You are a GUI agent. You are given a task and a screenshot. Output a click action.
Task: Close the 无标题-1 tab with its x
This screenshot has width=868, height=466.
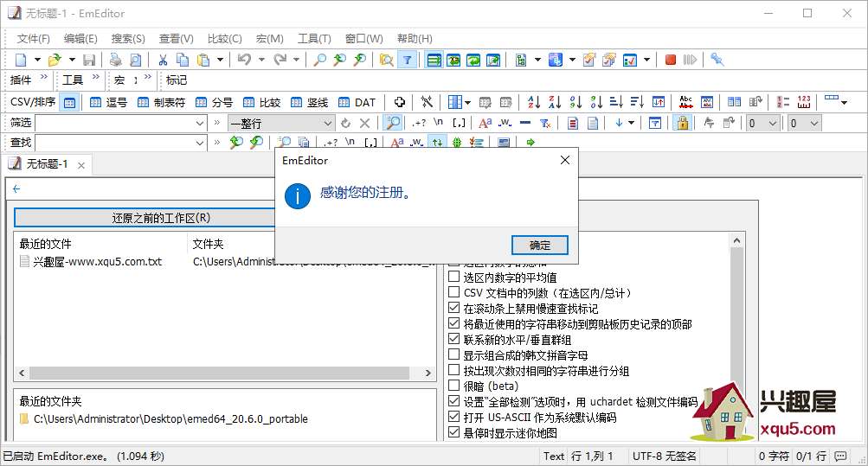click(81, 165)
